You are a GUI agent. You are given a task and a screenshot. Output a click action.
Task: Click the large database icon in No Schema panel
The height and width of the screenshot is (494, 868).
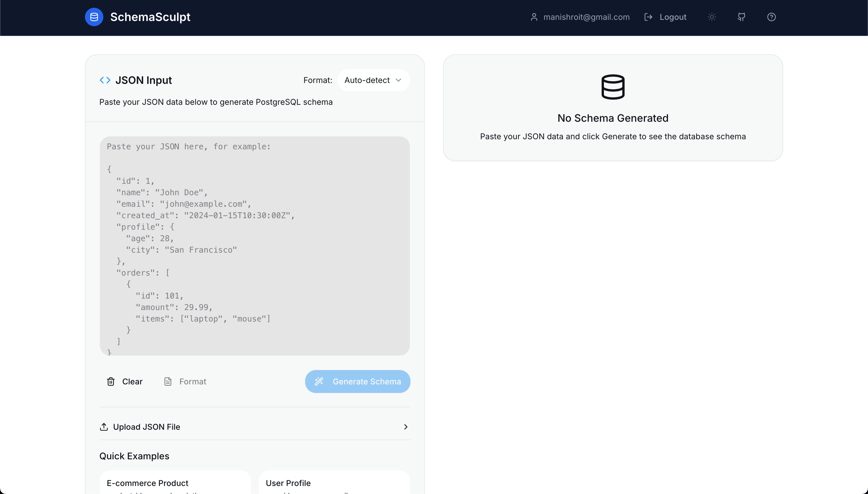tap(613, 87)
